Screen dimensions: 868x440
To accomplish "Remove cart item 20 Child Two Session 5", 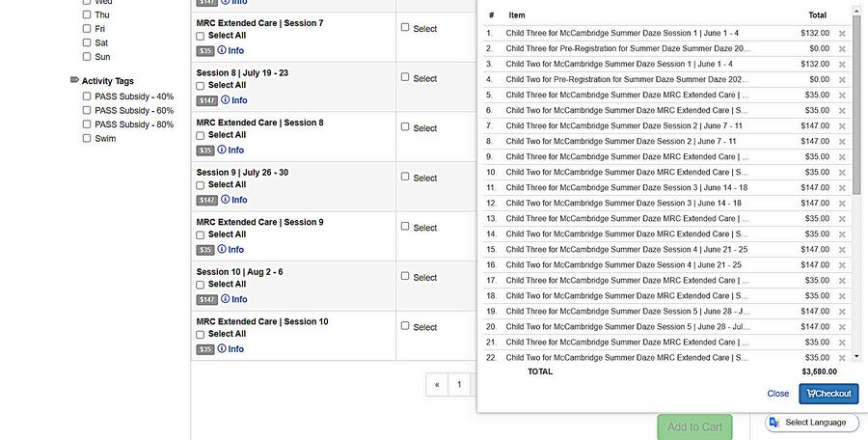I will point(841,327).
